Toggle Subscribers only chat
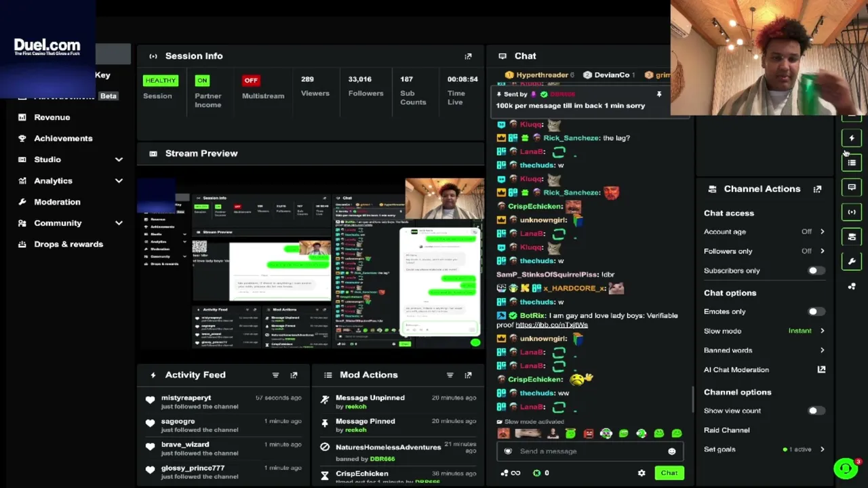This screenshot has width=868, height=488. click(816, 271)
